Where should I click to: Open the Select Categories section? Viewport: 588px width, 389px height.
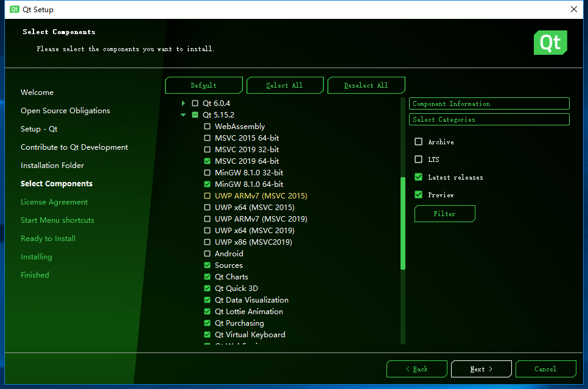pos(489,119)
